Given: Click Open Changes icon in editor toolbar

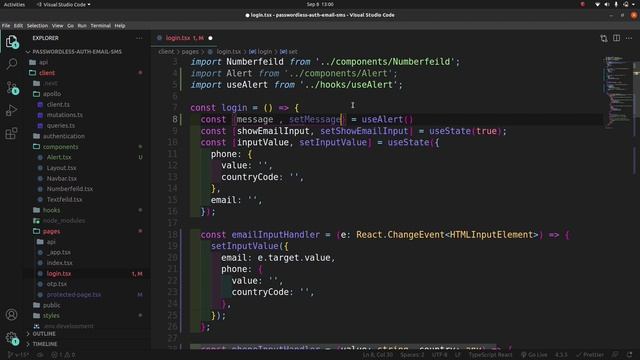Looking at the screenshot, I should click(604, 38).
